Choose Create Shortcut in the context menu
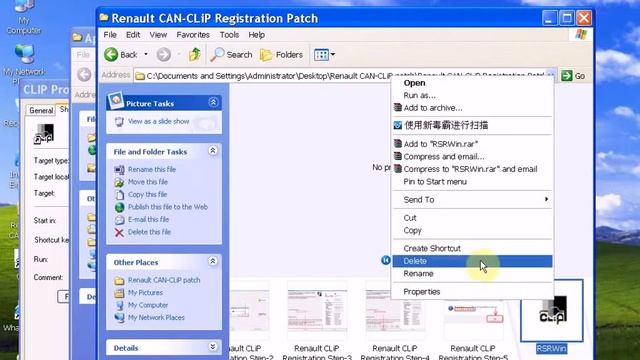640x360 pixels. tap(472, 248)
